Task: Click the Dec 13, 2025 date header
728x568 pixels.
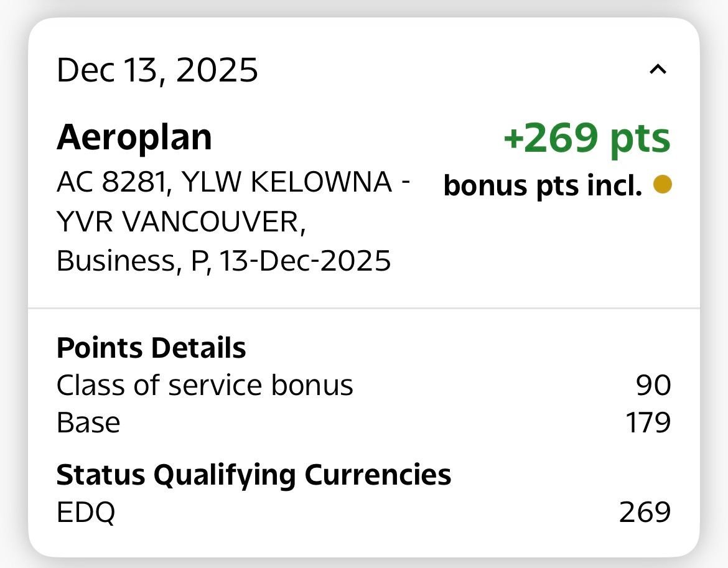Action: 157,70
